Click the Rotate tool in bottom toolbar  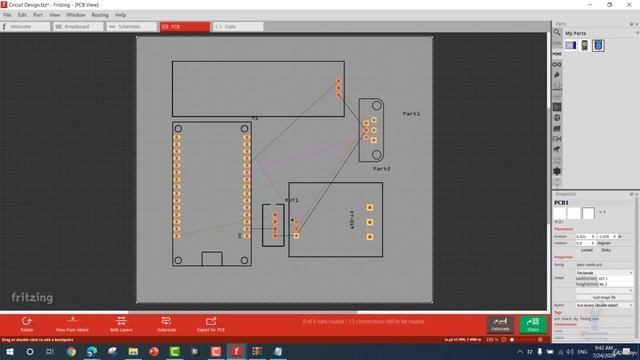coord(27,324)
